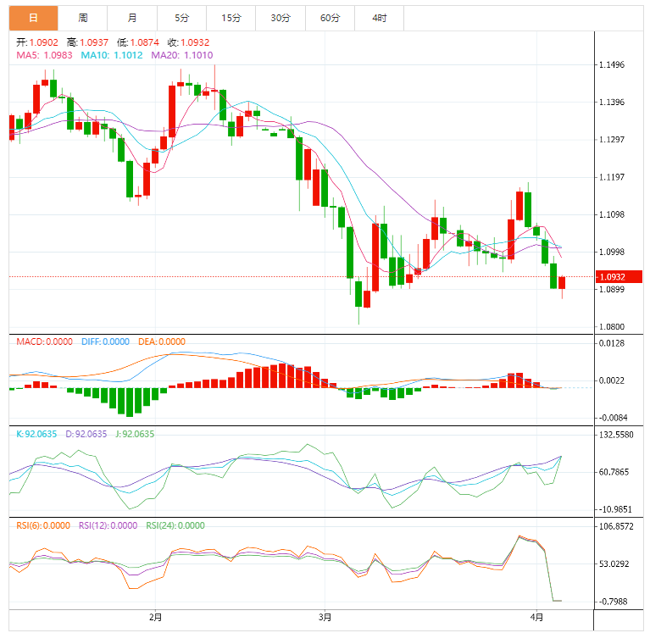Select the 日 daily chart tab

tap(34, 19)
